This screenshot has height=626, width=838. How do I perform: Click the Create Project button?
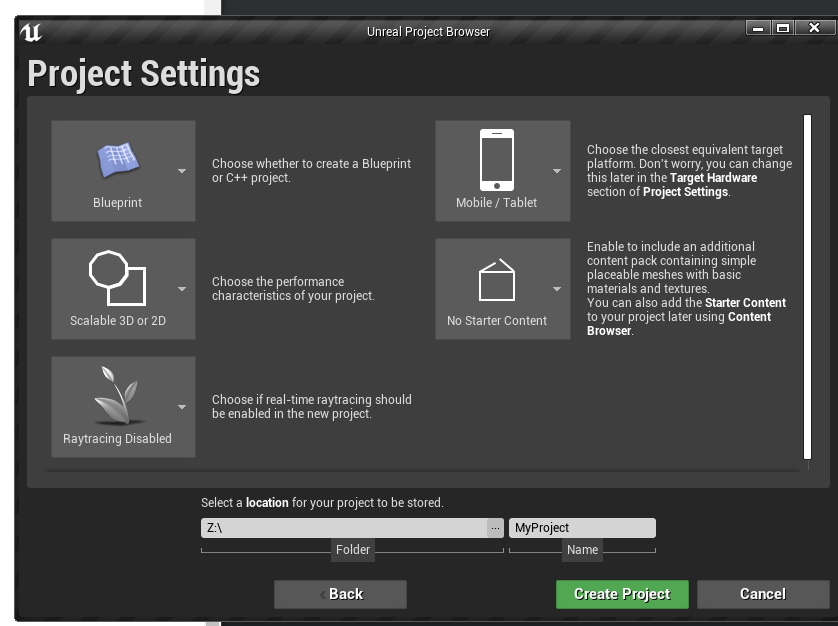[x=622, y=594]
